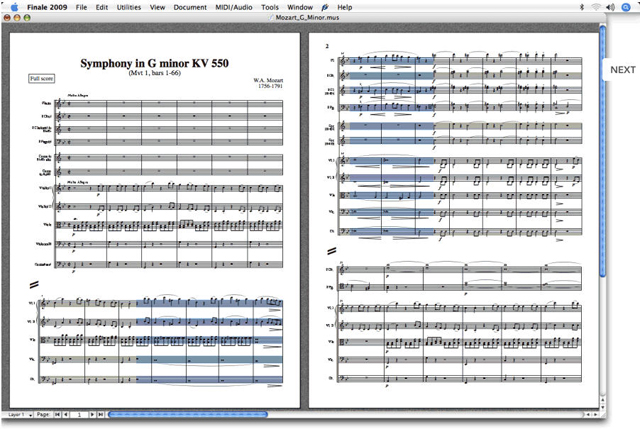Image resolution: width=640 pixels, height=429 pixels.
Task: Click the yellow minimize window button
Action: coord(17,18)
